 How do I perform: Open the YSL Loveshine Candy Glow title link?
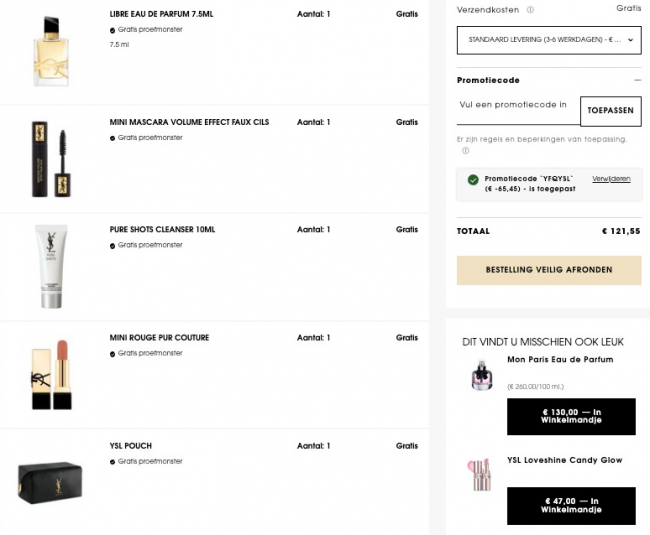pos(564,460)
